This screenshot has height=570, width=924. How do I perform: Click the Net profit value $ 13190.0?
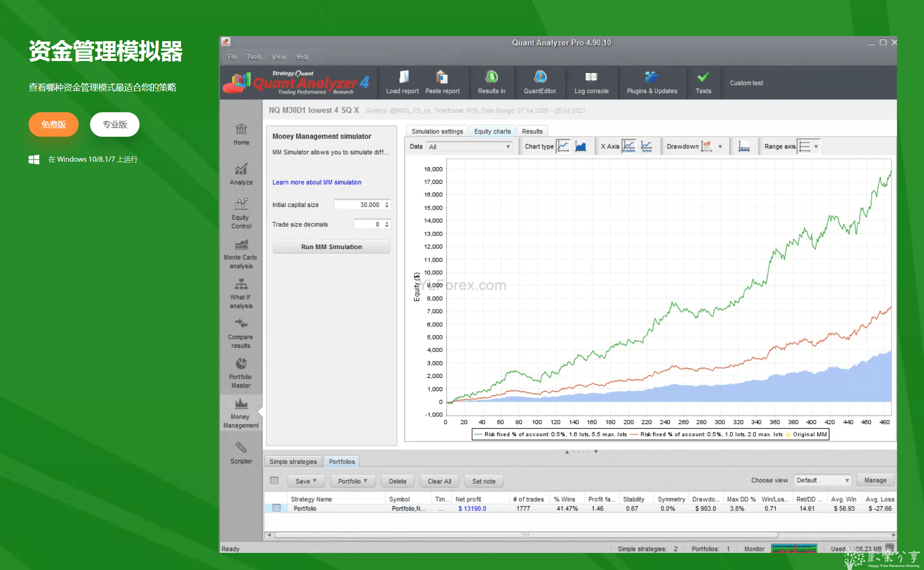(472, 509)
